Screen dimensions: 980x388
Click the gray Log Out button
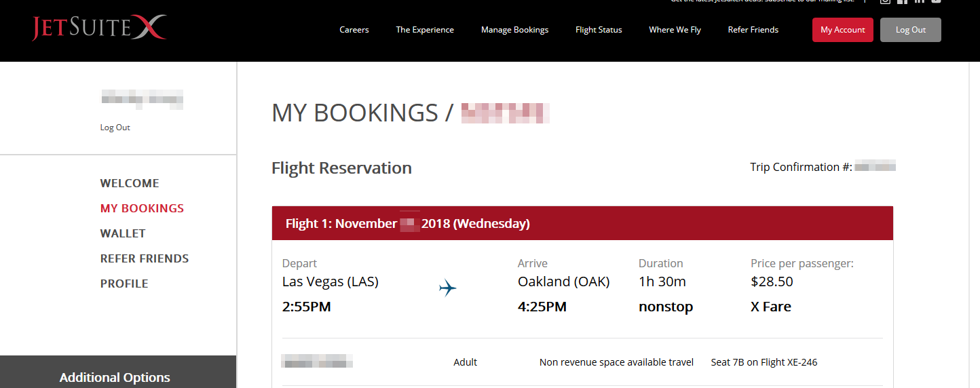click(x=911, y=30)
